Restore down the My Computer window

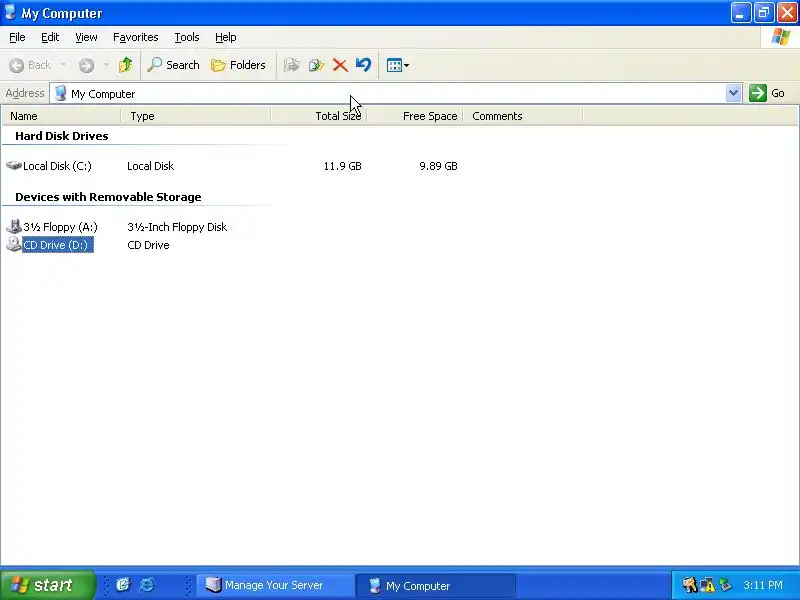[x=764, y=13]
